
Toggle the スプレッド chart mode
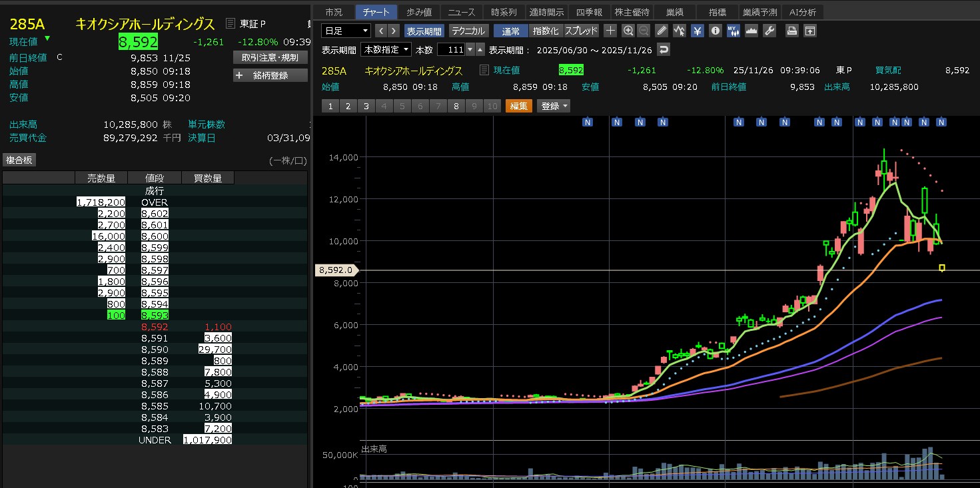(582, 31)
